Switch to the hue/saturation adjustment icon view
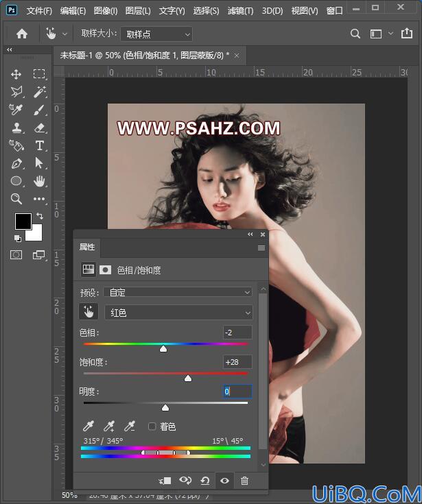Screen dimensions: 422x504 pyautogui.click(x=88, y=269)
